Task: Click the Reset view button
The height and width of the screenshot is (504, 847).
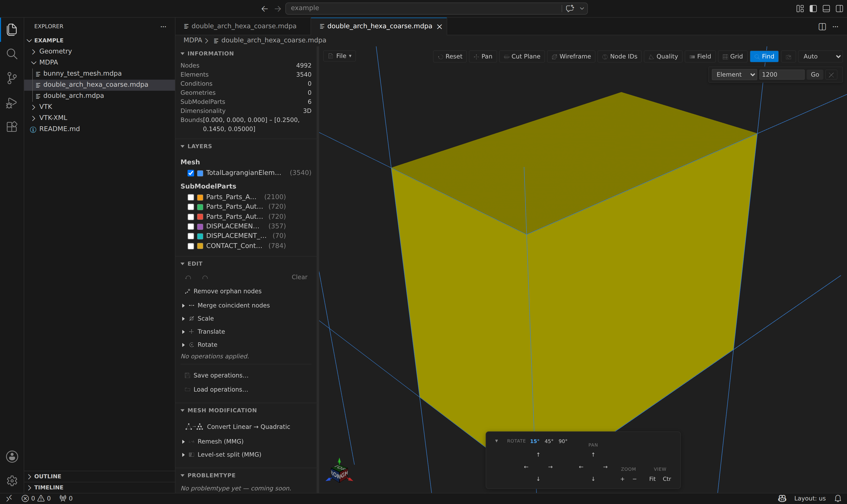Action: (x=450, y=57)
